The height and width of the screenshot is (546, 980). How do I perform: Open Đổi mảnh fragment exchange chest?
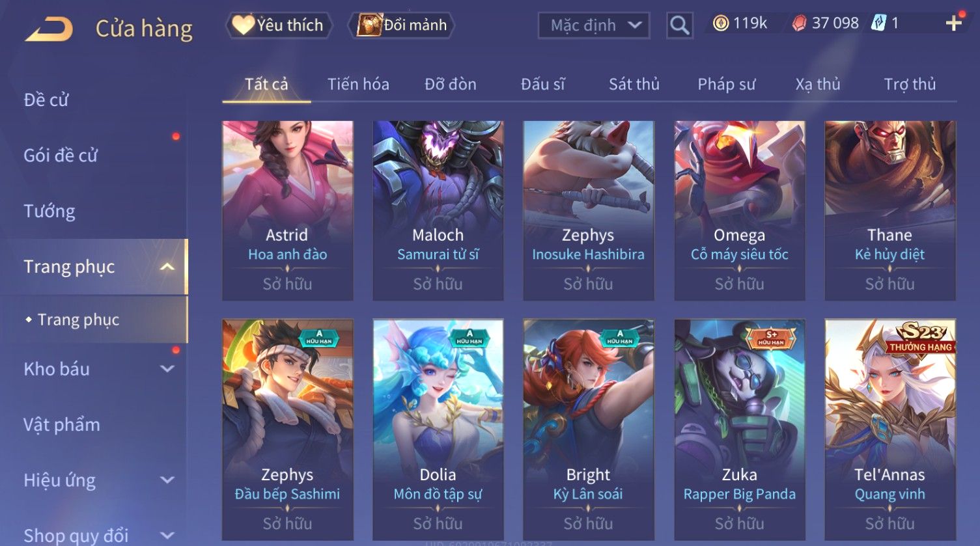(x=402, y=25)
